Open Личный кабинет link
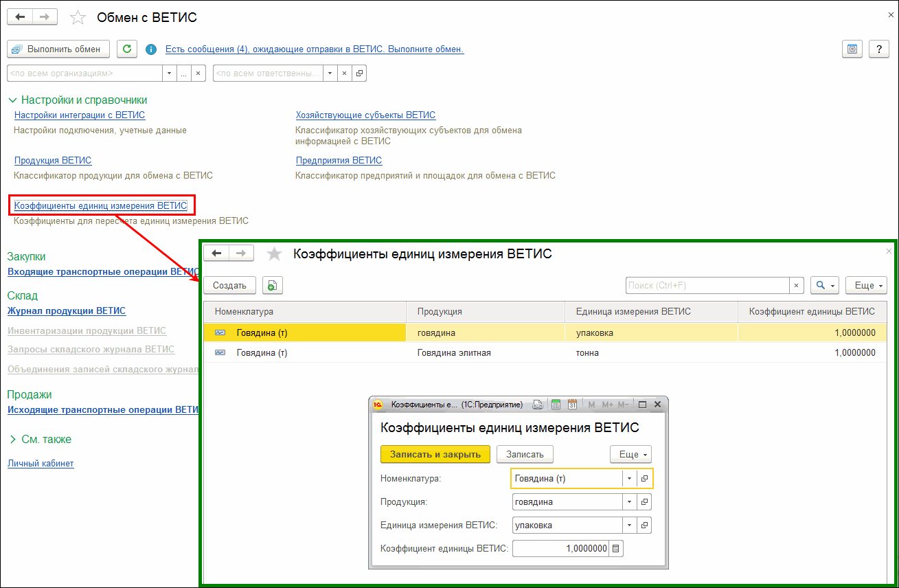This screenshot has height=588, width=899. (x=41, y=464)
